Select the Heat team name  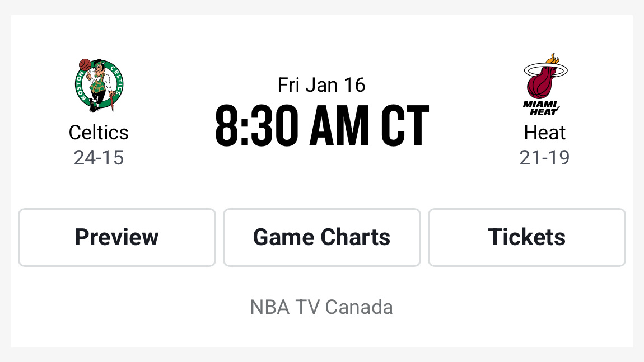[x=545, y=133]
